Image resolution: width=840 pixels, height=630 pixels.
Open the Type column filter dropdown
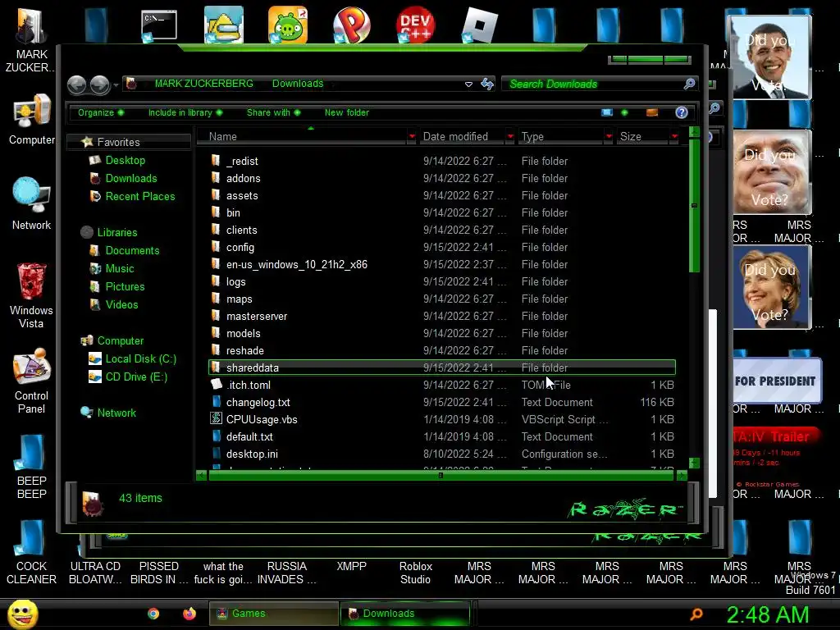(609, 137)
